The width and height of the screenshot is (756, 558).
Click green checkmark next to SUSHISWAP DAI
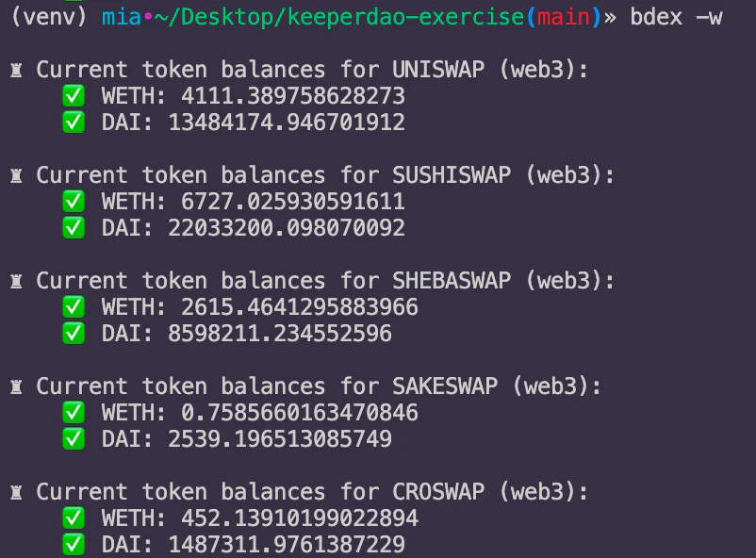point(74,227)
